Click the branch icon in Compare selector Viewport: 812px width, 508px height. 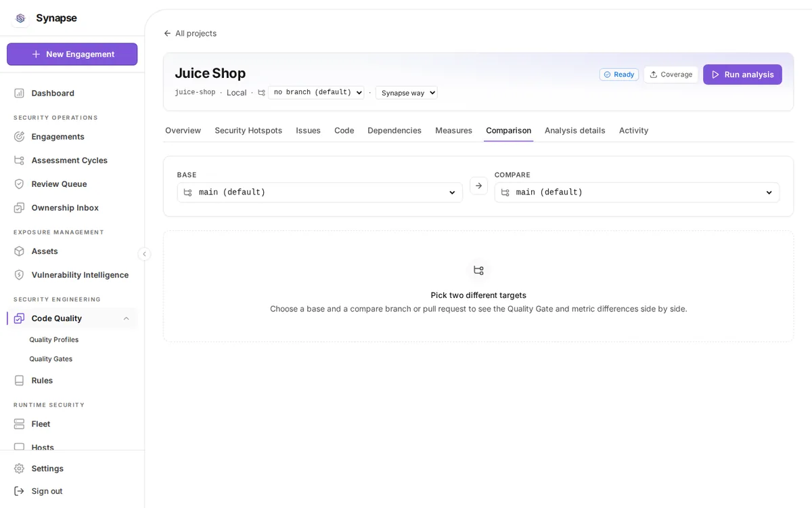pos(505,192)
